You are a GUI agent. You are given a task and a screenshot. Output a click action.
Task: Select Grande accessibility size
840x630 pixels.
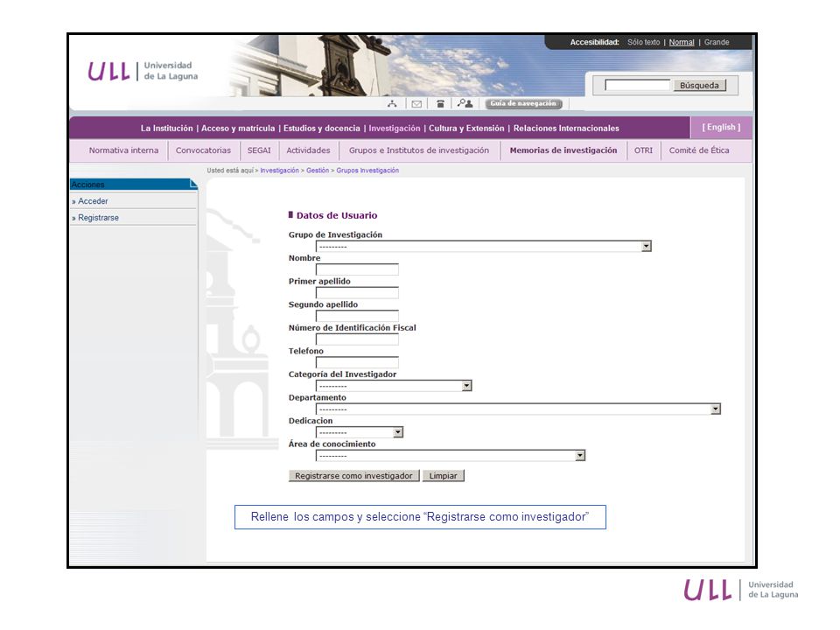point(717,42)
